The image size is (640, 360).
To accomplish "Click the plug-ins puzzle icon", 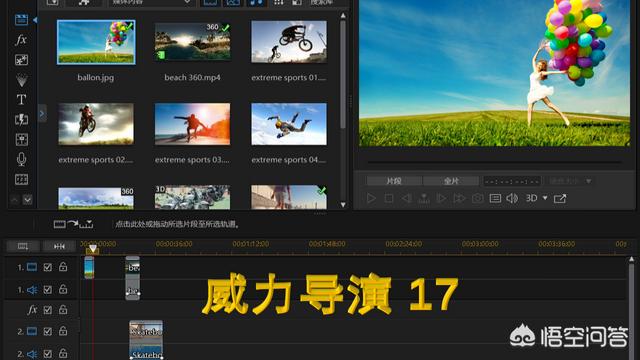I will click(x=84, y=2).
